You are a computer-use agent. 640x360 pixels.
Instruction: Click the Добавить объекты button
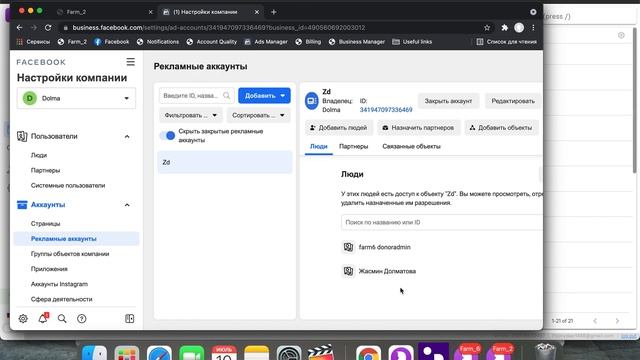coord(501,128)
